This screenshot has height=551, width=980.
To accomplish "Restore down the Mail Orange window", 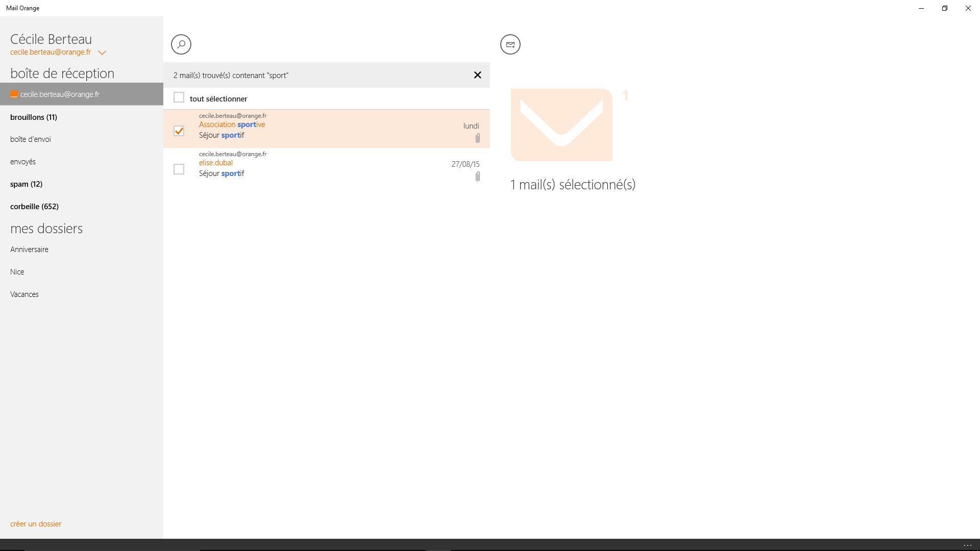I will 945,8.
